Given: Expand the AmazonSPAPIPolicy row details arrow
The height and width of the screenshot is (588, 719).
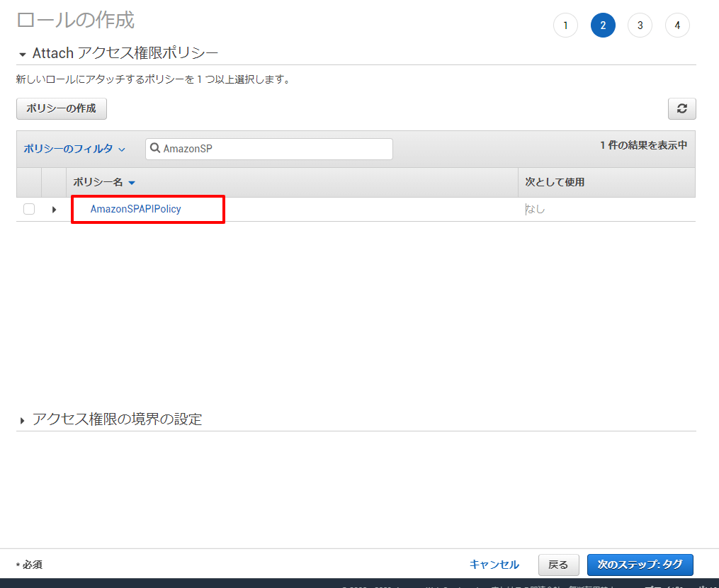Looking at the screenshot, I should tap(54, 210).
